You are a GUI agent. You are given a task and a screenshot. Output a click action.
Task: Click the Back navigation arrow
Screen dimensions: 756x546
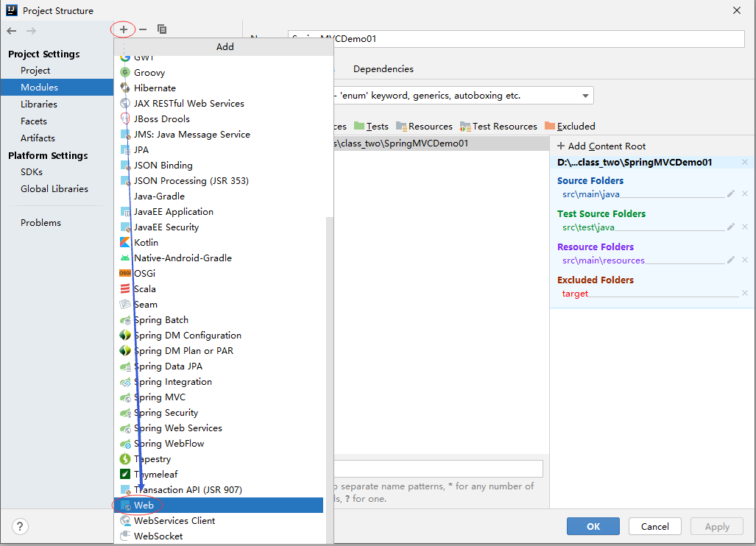[12, 31]
